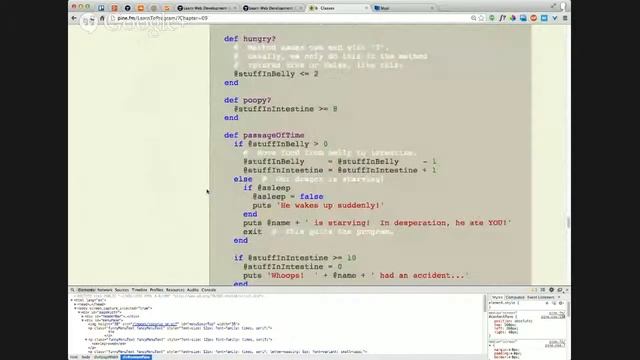Click the bookmark star in the address bar
The height and width of the screenshot is (360, 640).
coord(482,18)
